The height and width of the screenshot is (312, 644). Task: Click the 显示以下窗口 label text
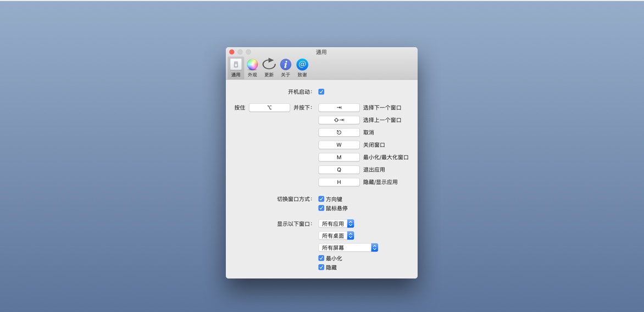tap(295, 224)
